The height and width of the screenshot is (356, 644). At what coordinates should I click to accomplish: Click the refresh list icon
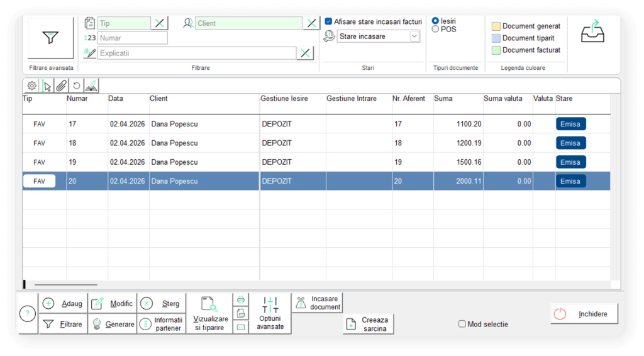(x=76, y=86)
